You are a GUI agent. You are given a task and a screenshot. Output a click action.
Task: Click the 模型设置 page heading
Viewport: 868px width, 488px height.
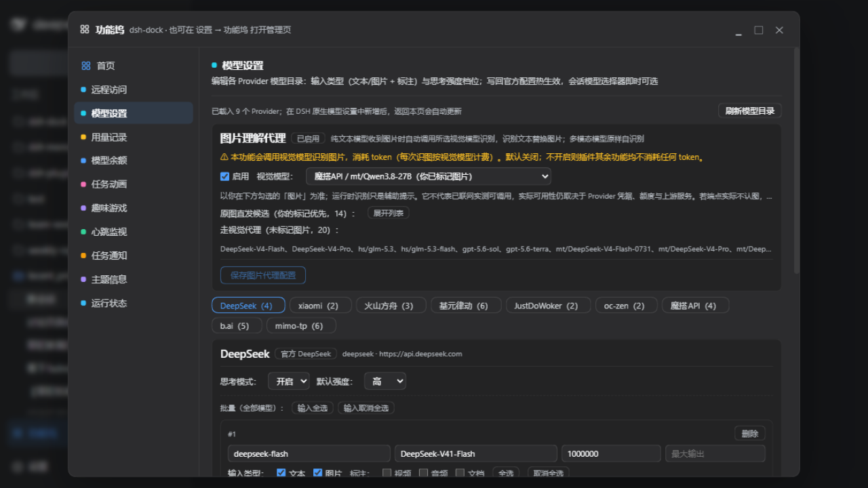(243, 66)
